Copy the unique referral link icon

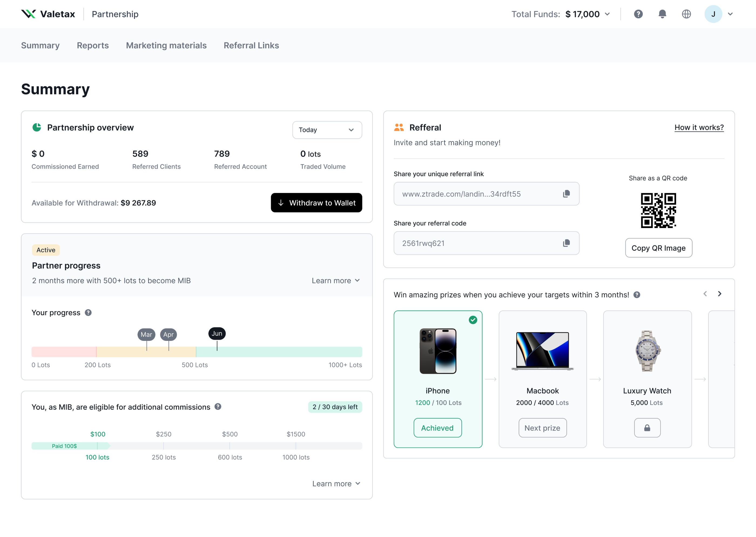pyautogui.click(x=566, y=194)
